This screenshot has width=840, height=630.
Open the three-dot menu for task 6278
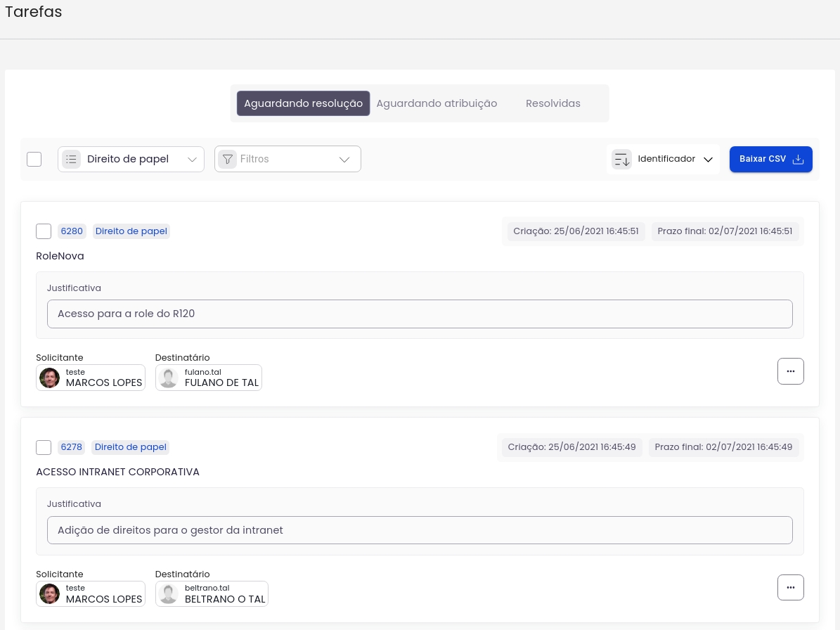pos(790,587)
